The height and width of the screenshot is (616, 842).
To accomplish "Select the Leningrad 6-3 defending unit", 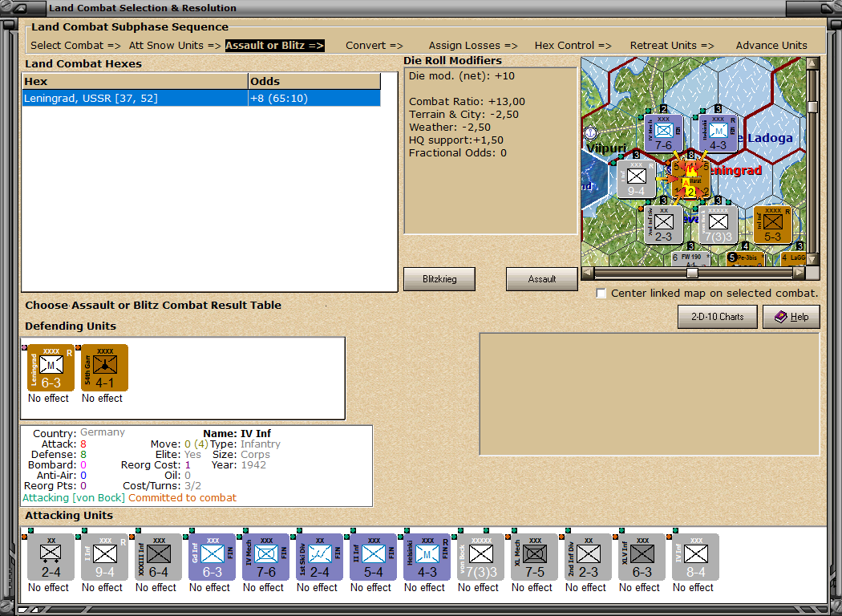I will click(x=51, y=368).
